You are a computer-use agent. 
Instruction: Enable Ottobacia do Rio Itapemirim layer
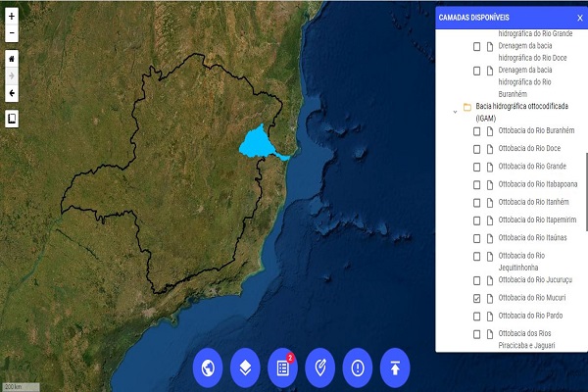click(476, 220)
